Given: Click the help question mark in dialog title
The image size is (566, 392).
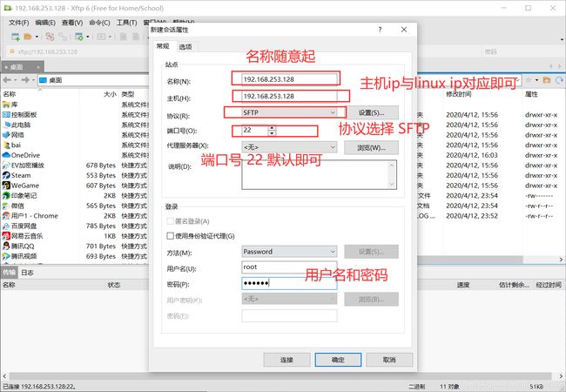Looking at the screenshot, I should [x=381, y=30].
